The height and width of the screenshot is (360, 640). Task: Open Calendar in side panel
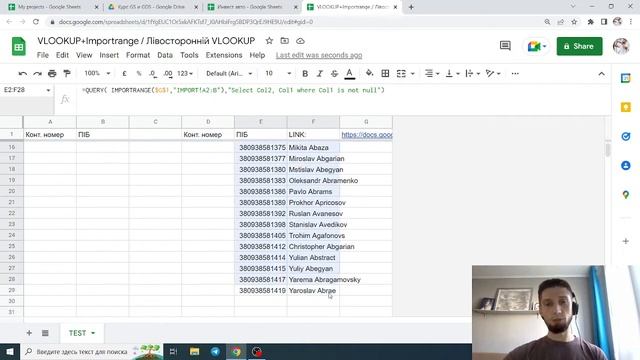(626, 78)
